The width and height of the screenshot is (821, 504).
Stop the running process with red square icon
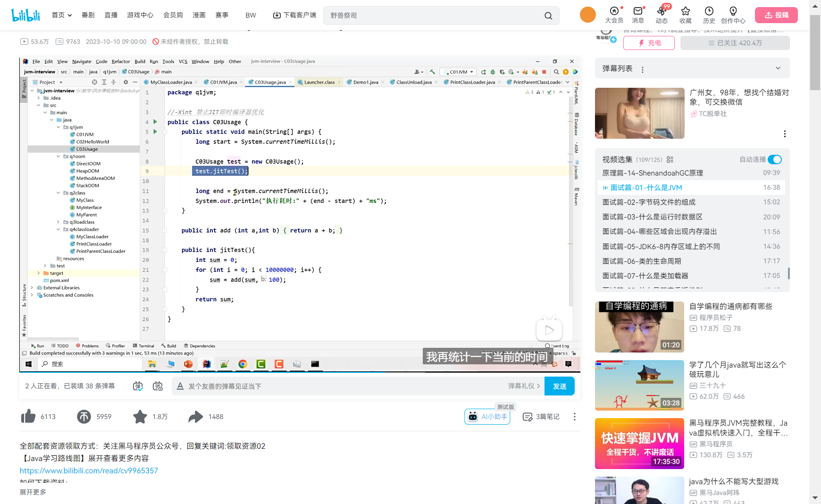click(x=543, y=72)
